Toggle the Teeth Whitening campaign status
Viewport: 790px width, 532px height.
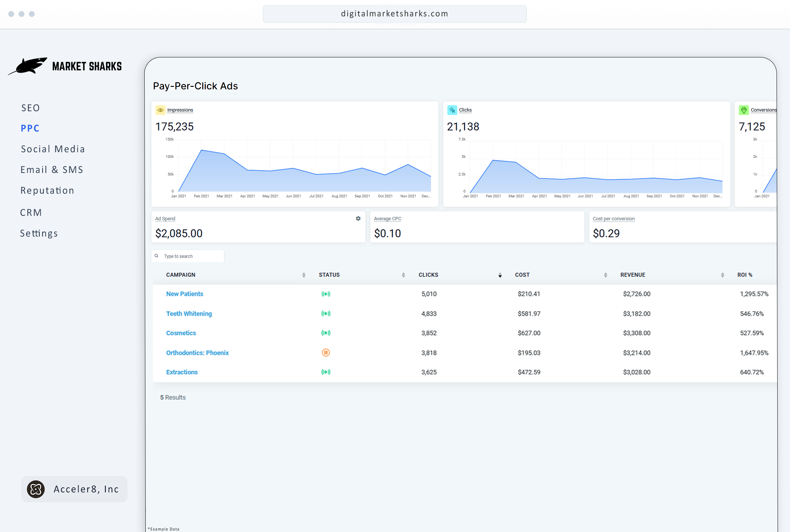326,314
